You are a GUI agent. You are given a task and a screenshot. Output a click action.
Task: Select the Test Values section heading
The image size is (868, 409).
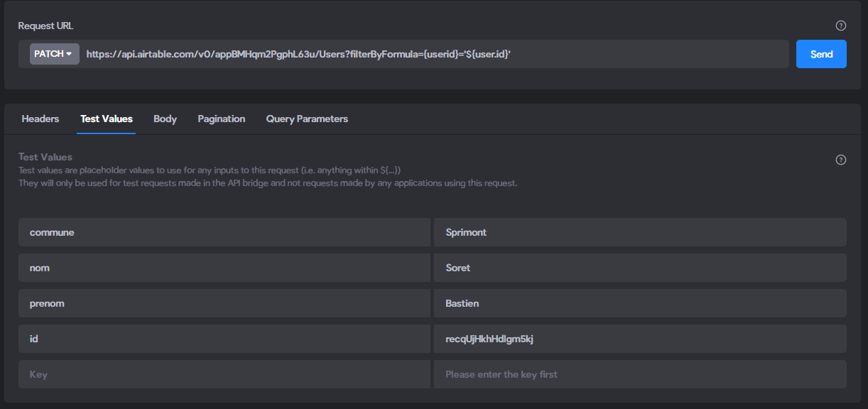tap(45, 157)
